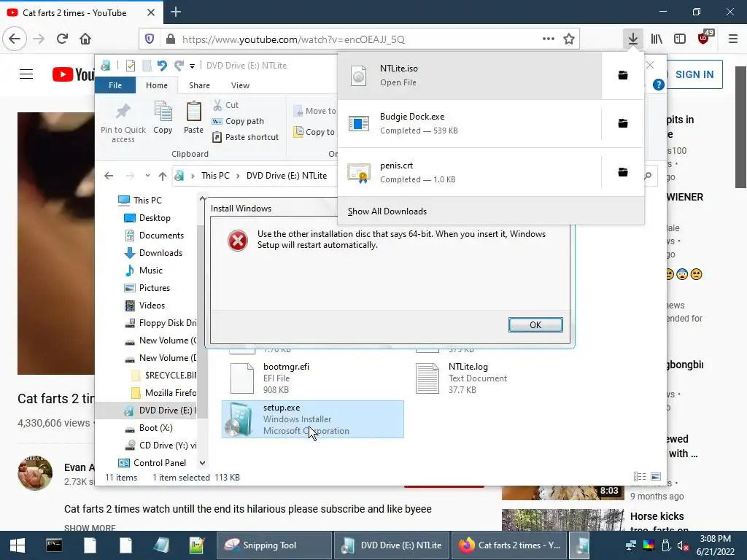Screen dimensions: 747x560
Task: Open page actions three-dot menu
Action: click(549, 39)
